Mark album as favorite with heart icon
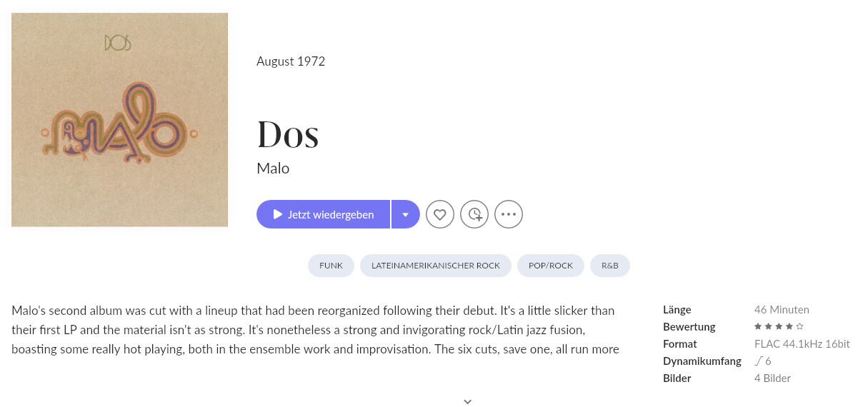This screenshot has width=868, height=407. (440, 214)
